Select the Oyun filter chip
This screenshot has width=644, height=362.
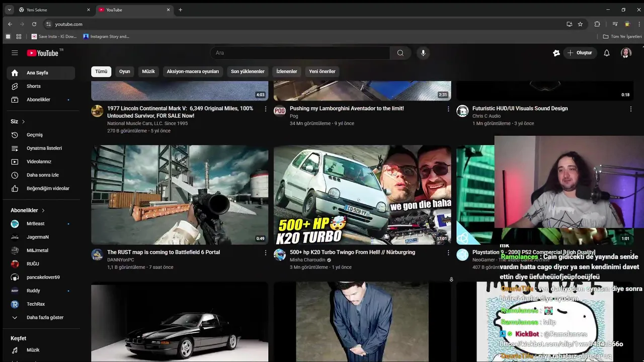(125, 71)
